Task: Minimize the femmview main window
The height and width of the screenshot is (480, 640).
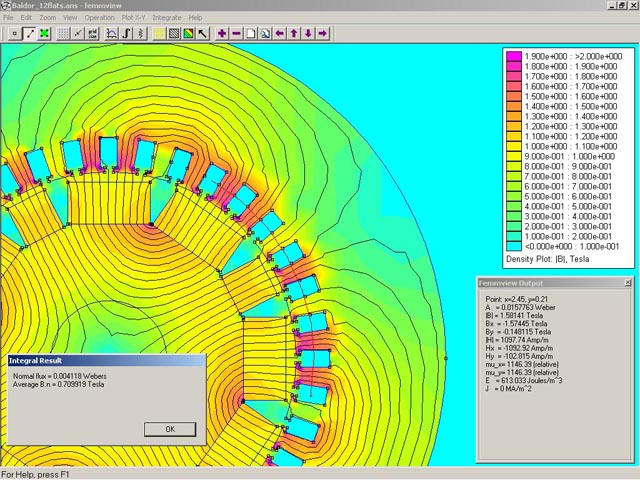Action: click(612, 5)
